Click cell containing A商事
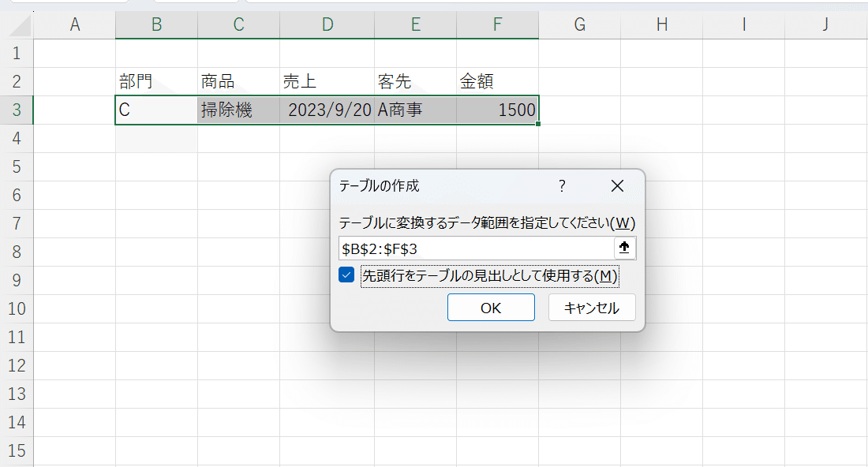 coord(415,110)
